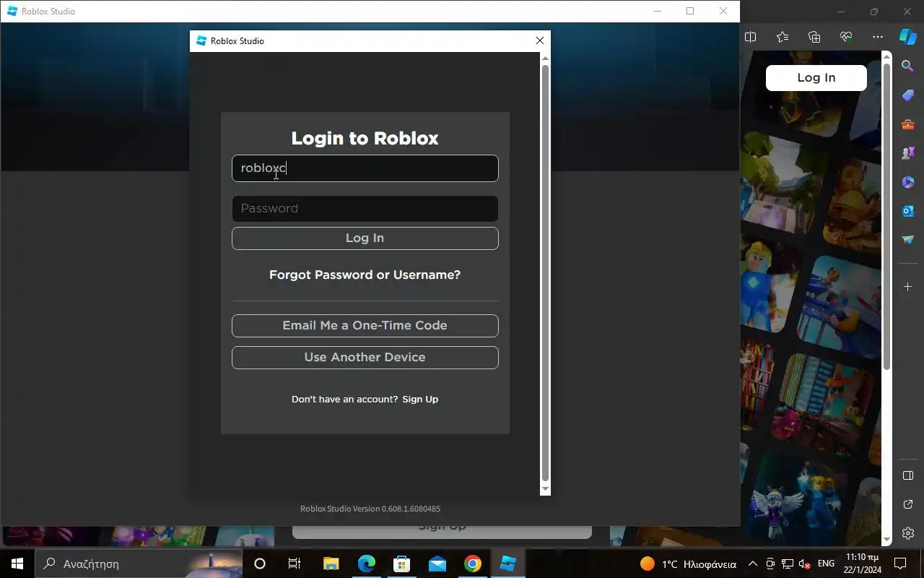Image resolution: width=924 pixels, height=578 pixels.
Task: Click the weather widget 1°C Ηλιοφάνεια
Action: click(x=689, y=564)
